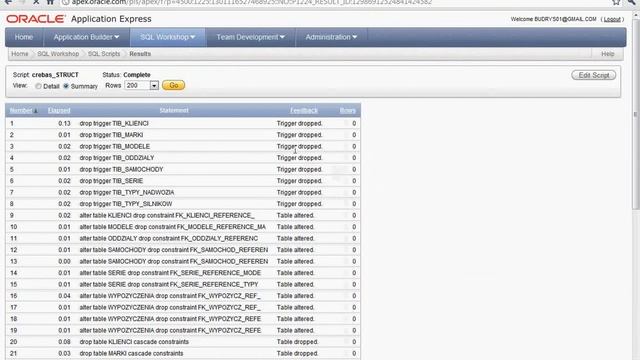Image resolution: width=640 pixels, height=360 pixels.
Task: Click the browser stop loading icon
Action: (36, 2)
